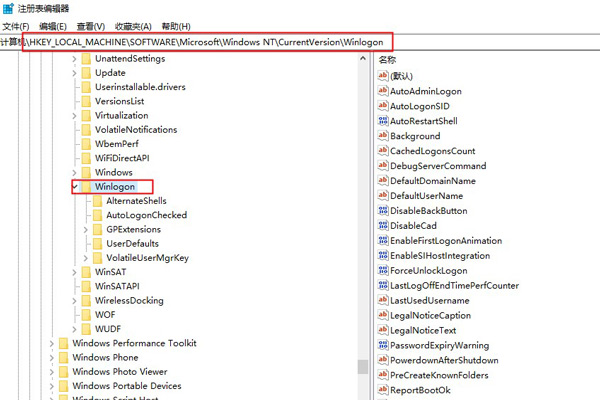Click the ForceUnlockLogon DWORD value icon
The image size is (600, 400).
pyautogui.click(x=383, y=270)
